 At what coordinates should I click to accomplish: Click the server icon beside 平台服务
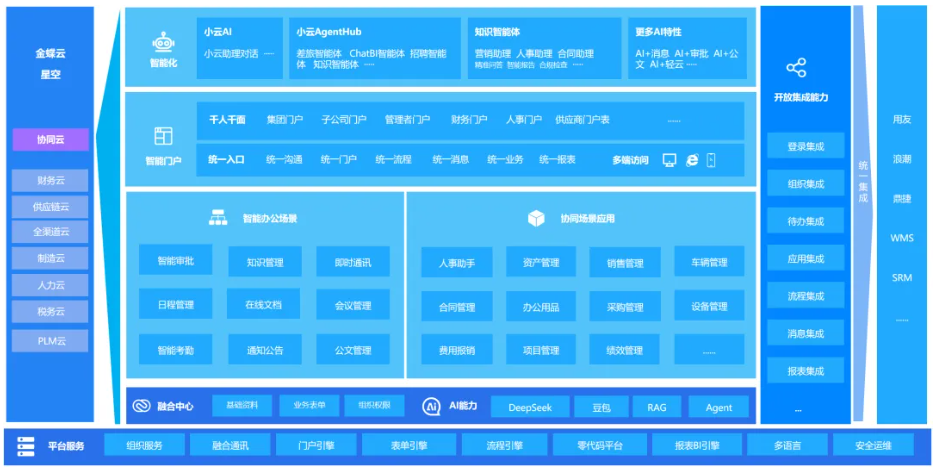pos(26,446)
